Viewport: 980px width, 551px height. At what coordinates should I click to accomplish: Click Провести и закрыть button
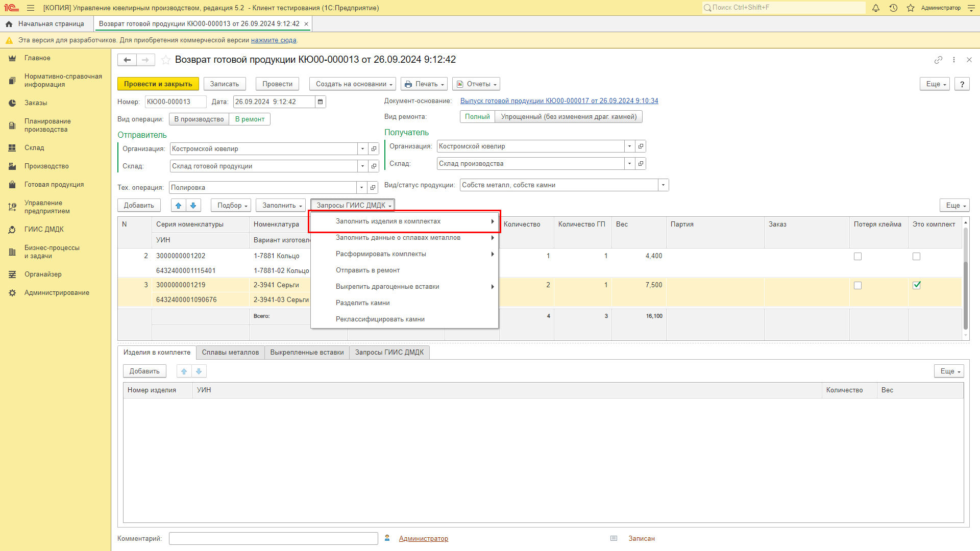158,84
